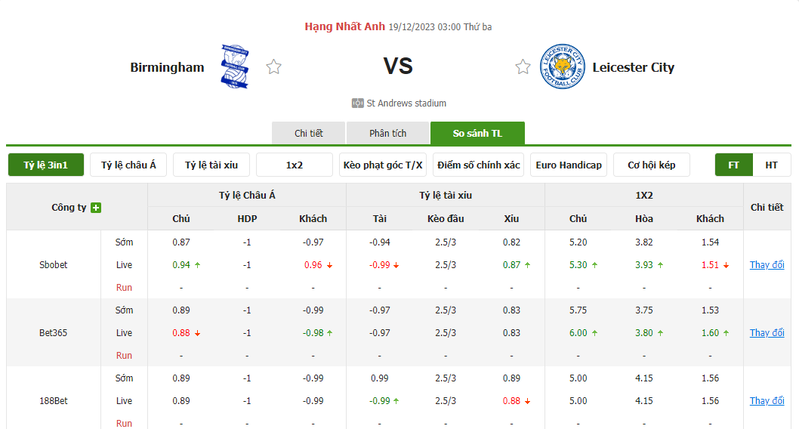Open the Thay đổi link for Sbobet

767,265
